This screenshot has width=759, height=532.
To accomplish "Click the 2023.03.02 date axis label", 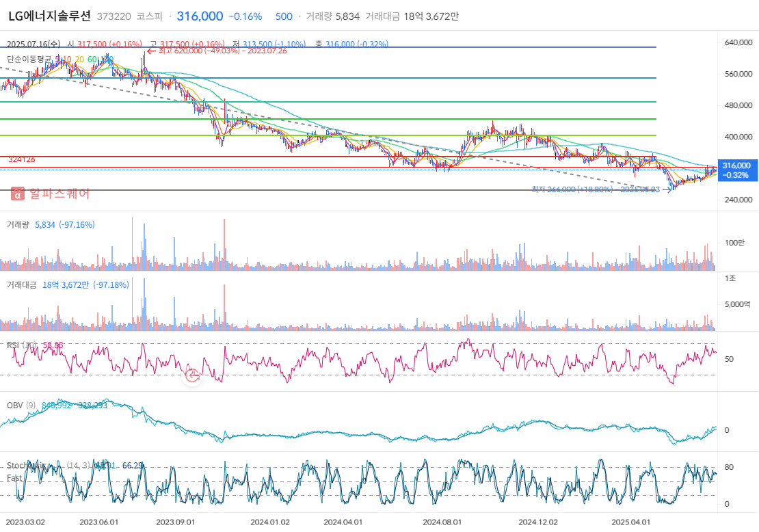I will [25, 522].
